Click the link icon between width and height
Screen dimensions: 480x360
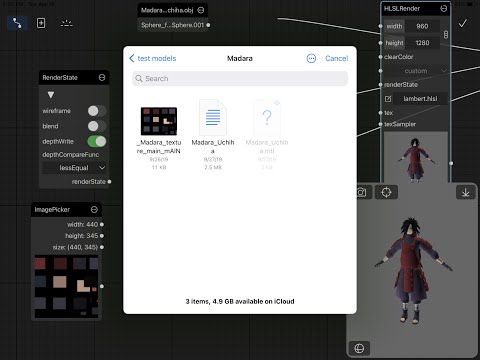pyautogui.click(x=446, y=34)
